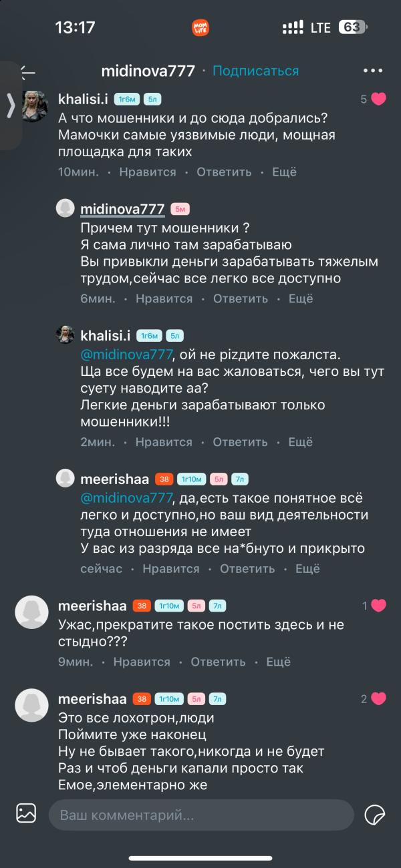The image size is (401, 868).
Task: Follow midinova777 via "Подписаться"
Action: click(255, 71)
